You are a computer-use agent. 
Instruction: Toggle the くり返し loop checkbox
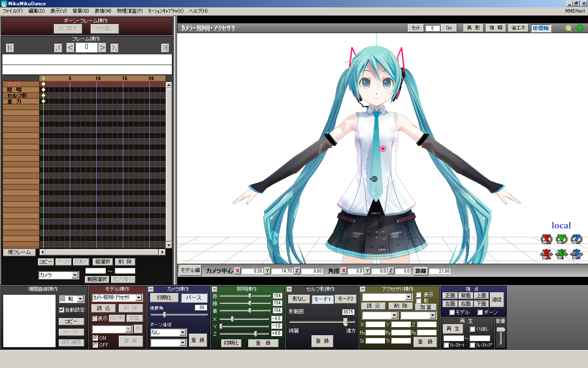[x=472, y=329]
